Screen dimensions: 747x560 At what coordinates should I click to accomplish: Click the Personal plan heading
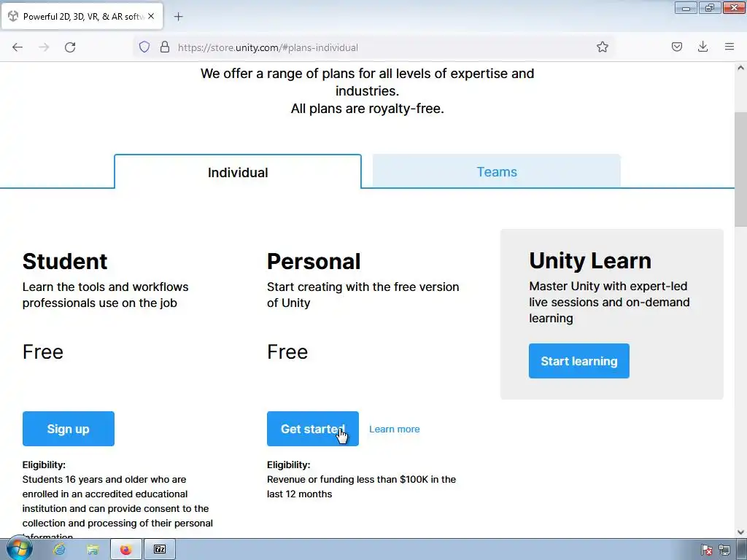click(x=314, y=262)
